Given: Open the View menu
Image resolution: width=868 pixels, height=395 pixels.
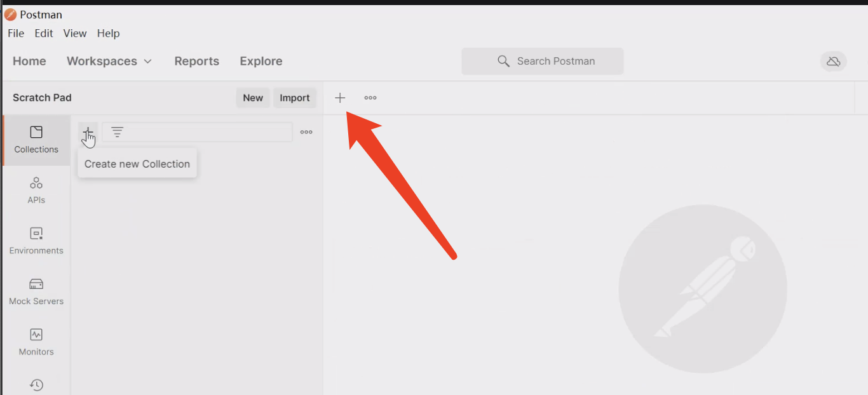Looking at the screenshot, I should pyautogui.click(x=75, y=34).
